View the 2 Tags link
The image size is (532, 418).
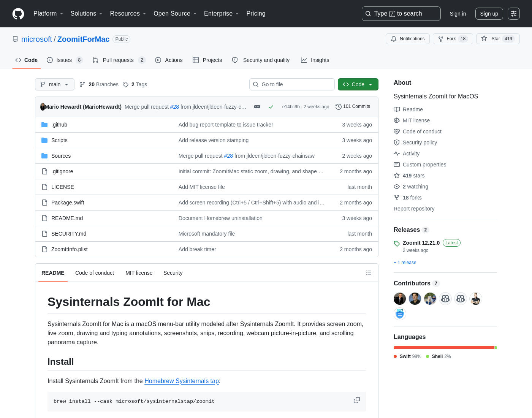coord(135,84)
